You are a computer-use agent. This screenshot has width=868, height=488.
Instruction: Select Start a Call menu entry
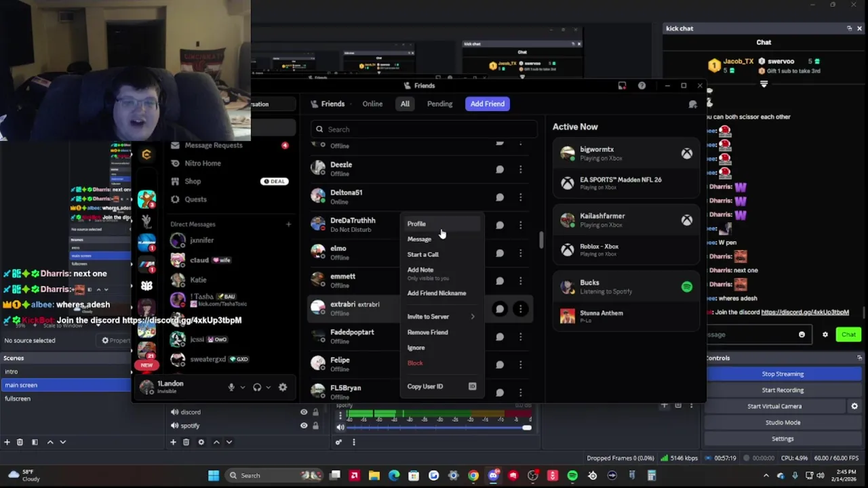coord(441,254)
